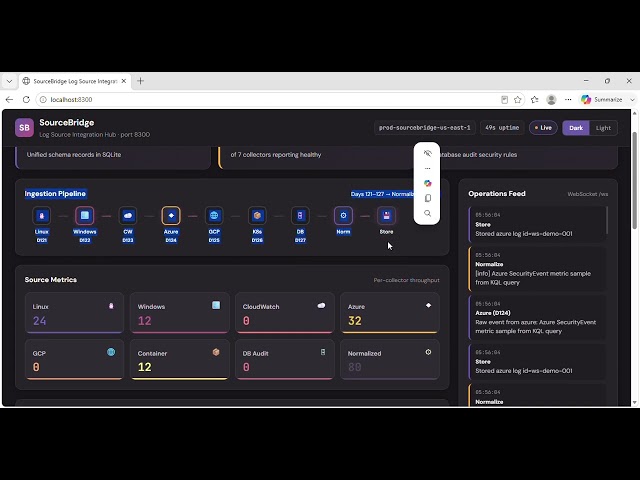Open the reading view icon in address bar

tap(504, 100)
